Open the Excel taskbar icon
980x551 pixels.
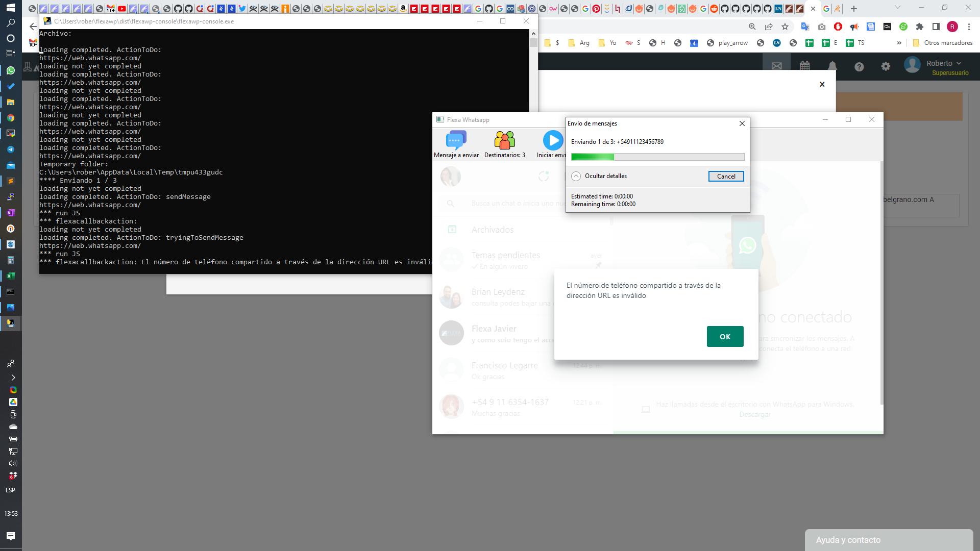(x=10, y=276)
